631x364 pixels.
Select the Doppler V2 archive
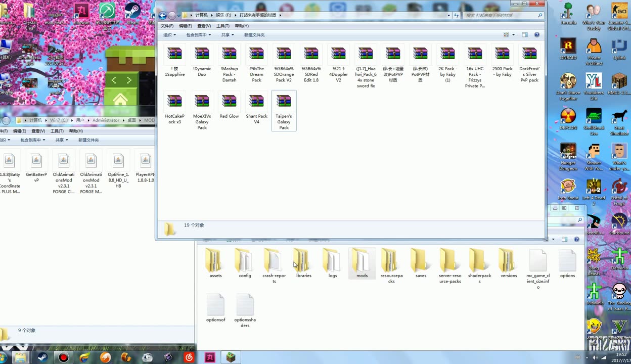338,64
